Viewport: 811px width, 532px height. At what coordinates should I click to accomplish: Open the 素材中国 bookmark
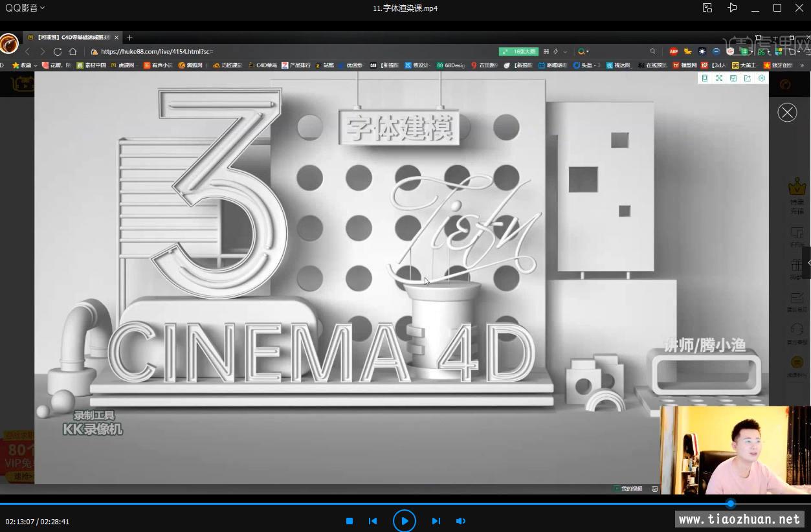(91, 65)
